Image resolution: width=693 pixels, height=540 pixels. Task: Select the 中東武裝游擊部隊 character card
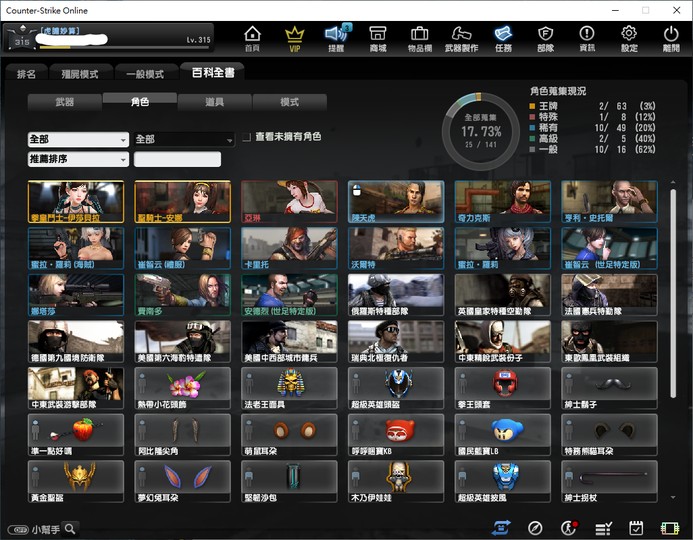pyautogui.click(x=76, y=388)
